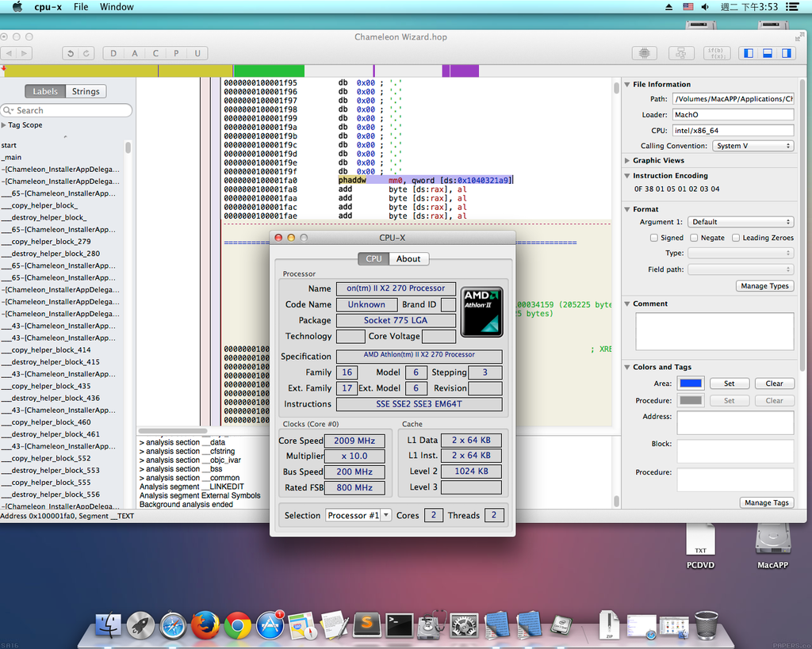Switch to the Strings tab
Viewport: 812px width, 649px height.
tap(86, 91)
